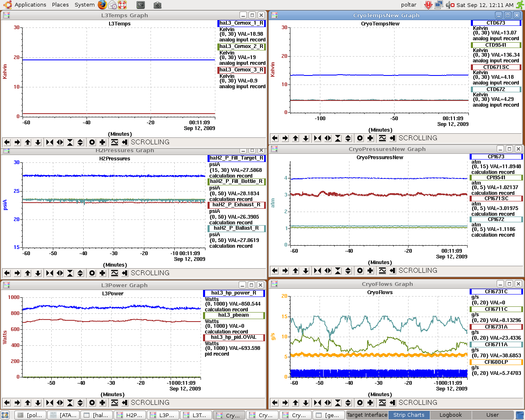Pan left in the CryoPressuresNew graph

click(275, 271)
